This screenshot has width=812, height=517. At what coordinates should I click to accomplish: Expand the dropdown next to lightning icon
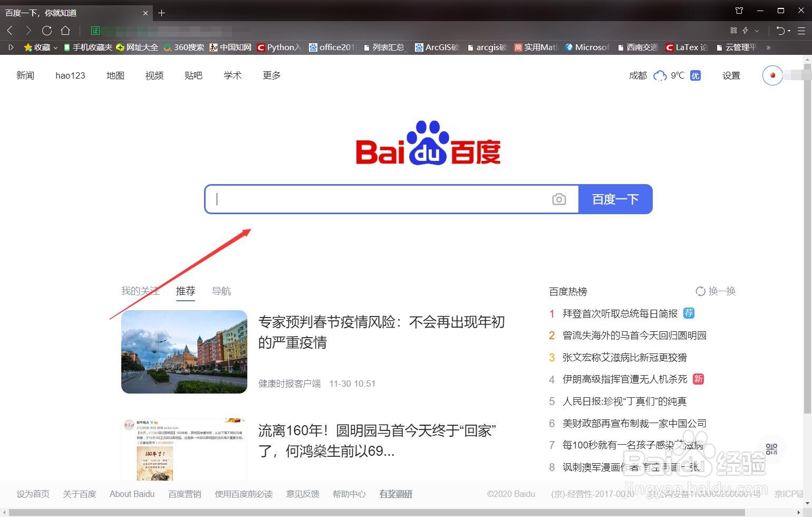pyautogui.click(x=757, y=31)
